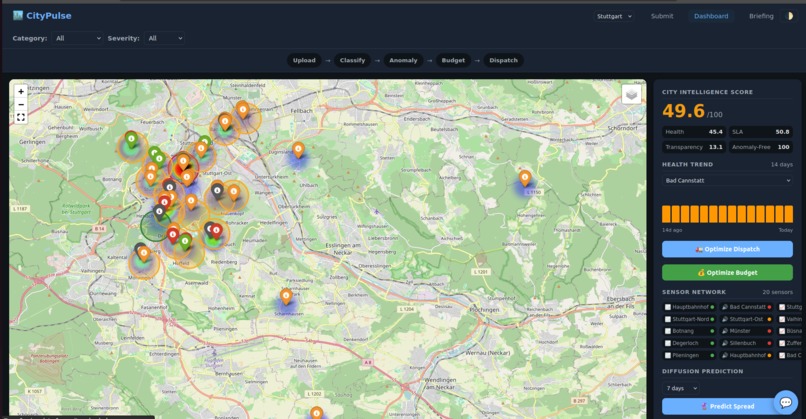
Task: Click the CityPulse brand title
Action: pyautogui.click(x=49, y=15)
